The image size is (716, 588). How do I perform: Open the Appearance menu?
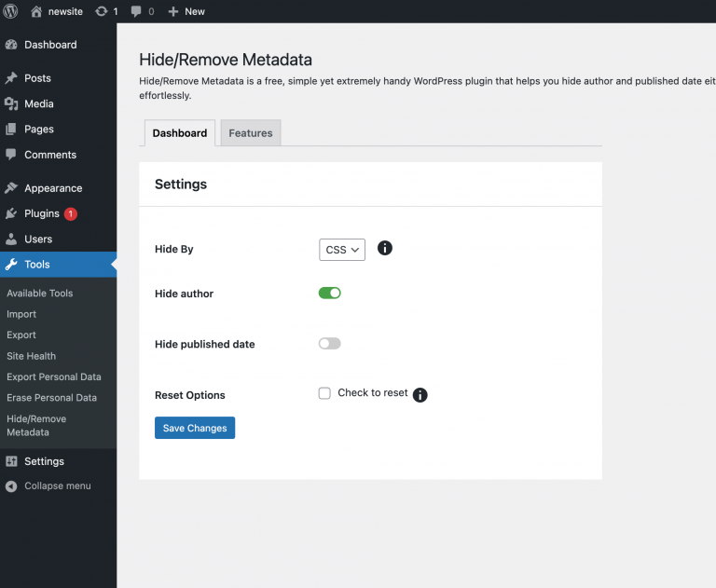click(59, 188)
